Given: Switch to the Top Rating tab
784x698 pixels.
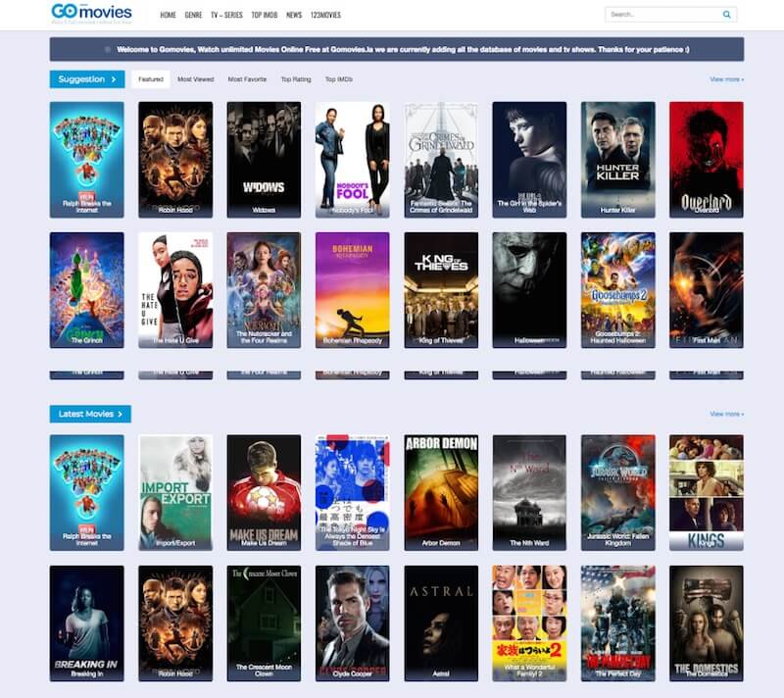Looking at the screenshot, I should click(x=296, y=79).
